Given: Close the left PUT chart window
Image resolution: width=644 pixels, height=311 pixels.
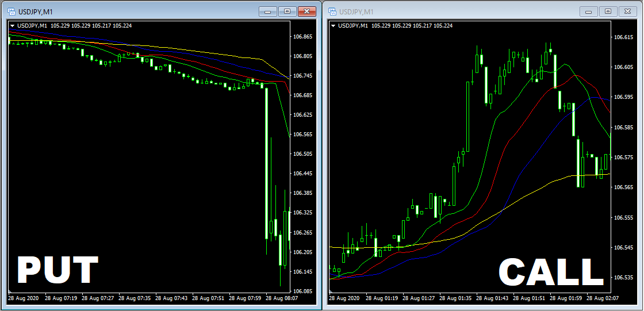Looking at the screenshot, I should 307,11.
